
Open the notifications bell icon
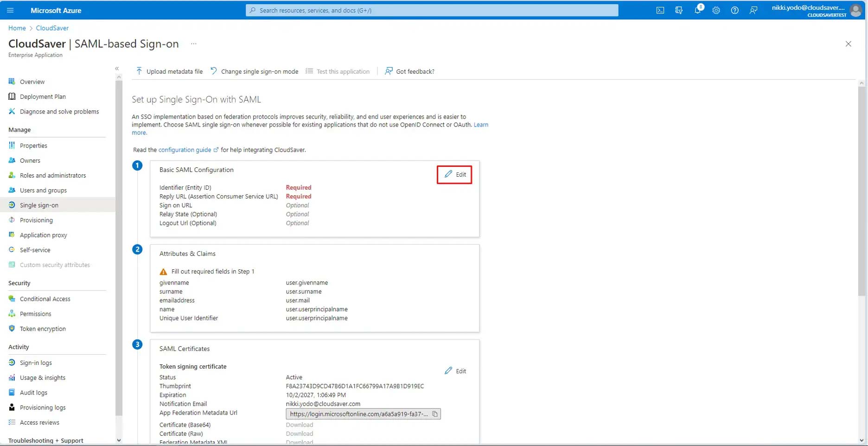(697, 10)
